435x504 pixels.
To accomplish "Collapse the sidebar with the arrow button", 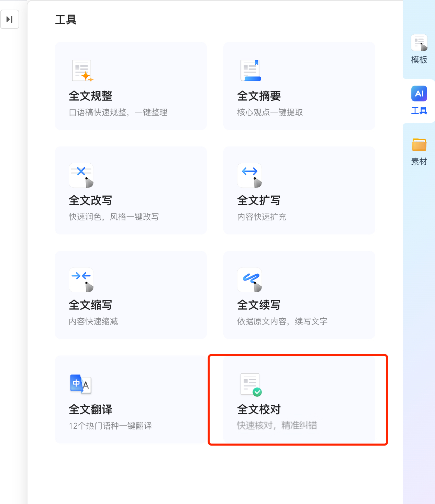I will click(10, 19).
